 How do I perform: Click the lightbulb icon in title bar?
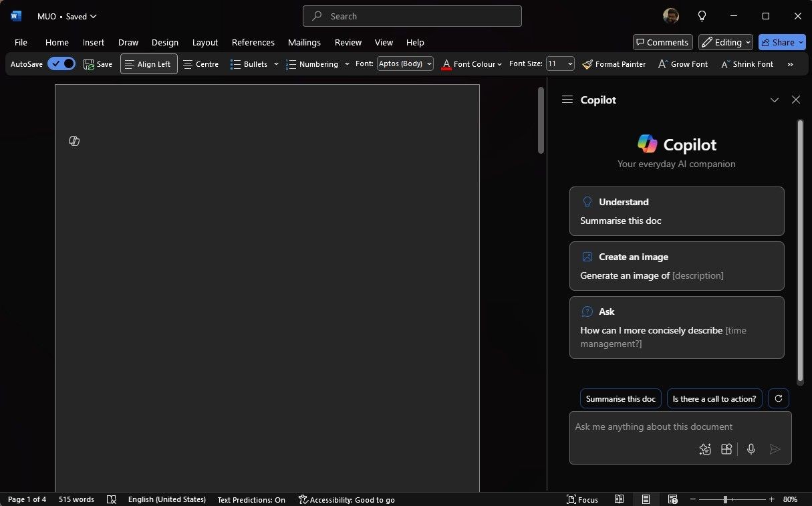click(702, 16)
